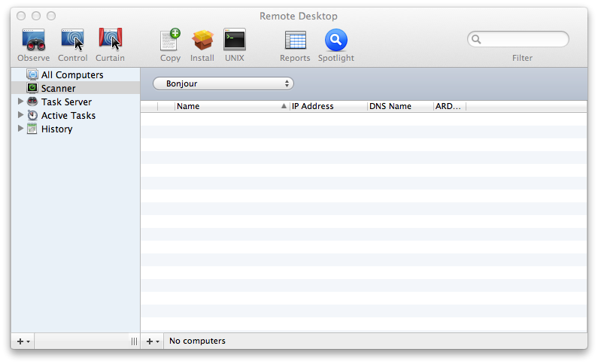Open the Bonjour scanner type dropdown
The image size is (598, 364).
(223, 83)
